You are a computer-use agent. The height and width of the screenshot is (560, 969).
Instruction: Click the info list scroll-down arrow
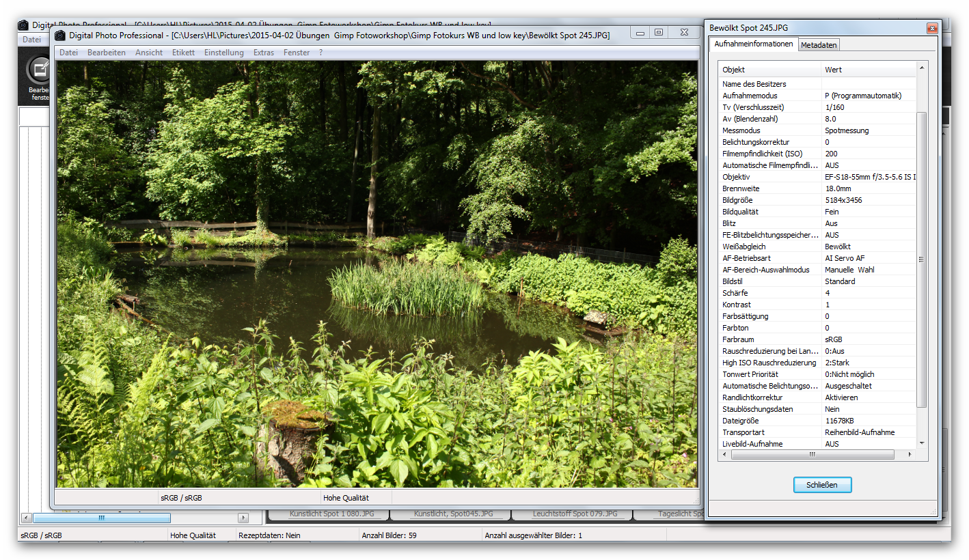(x=921, y=443)
